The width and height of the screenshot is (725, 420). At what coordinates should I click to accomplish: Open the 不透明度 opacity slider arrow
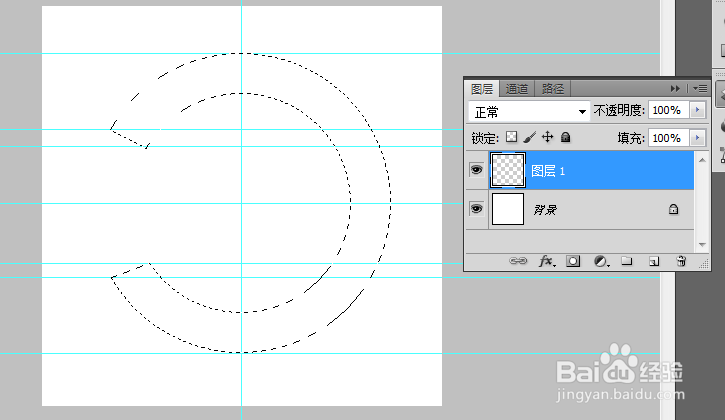(697, 110)
